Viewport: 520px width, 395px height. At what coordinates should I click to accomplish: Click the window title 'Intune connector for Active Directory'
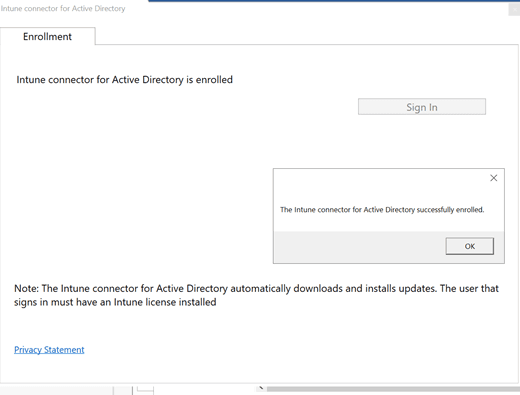pos(63,9)
